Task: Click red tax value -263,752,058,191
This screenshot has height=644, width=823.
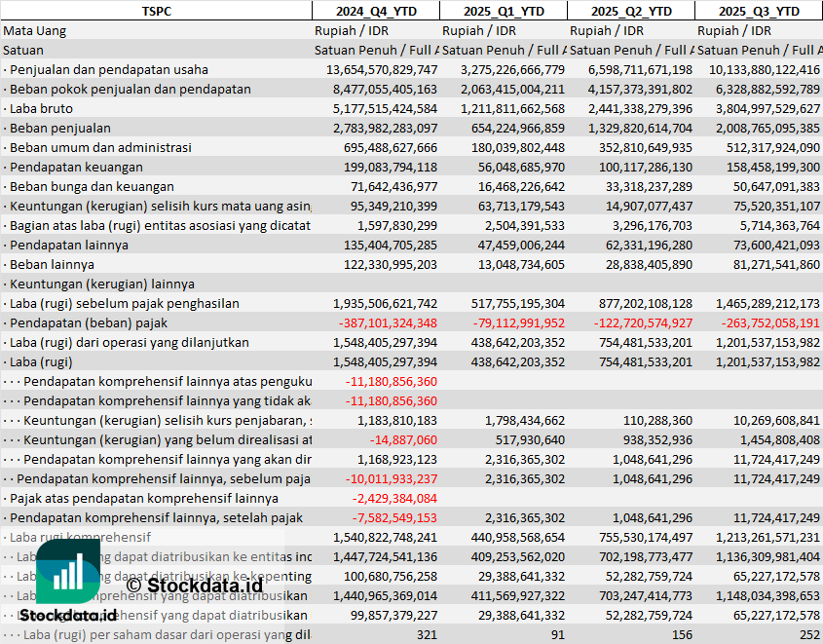Action: coord(770,322)
